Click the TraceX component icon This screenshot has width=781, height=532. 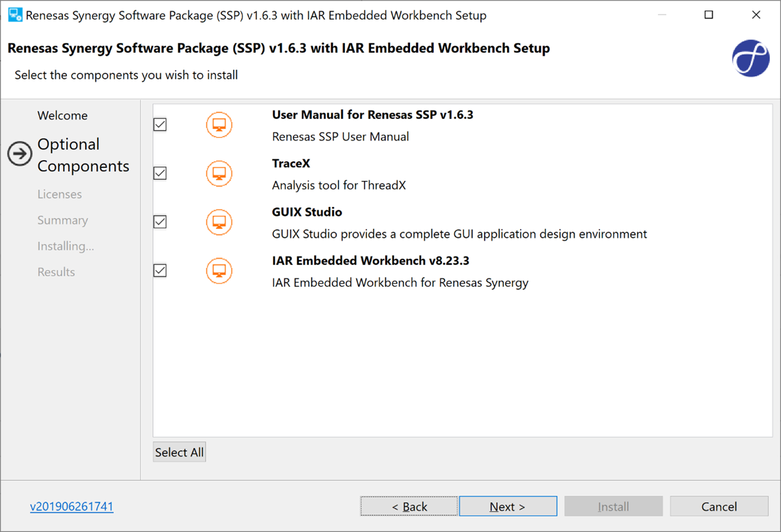coord(219,173)
